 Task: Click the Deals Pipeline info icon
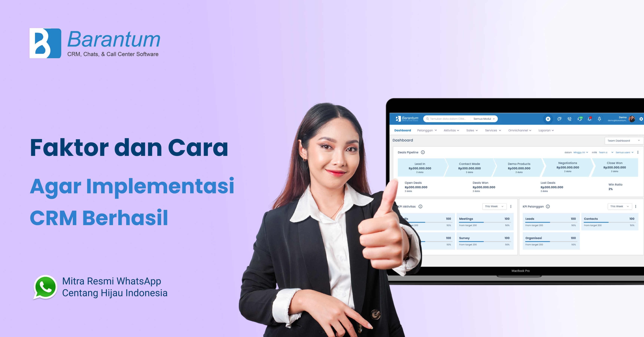pyautogui.click(x=423, y=152)
